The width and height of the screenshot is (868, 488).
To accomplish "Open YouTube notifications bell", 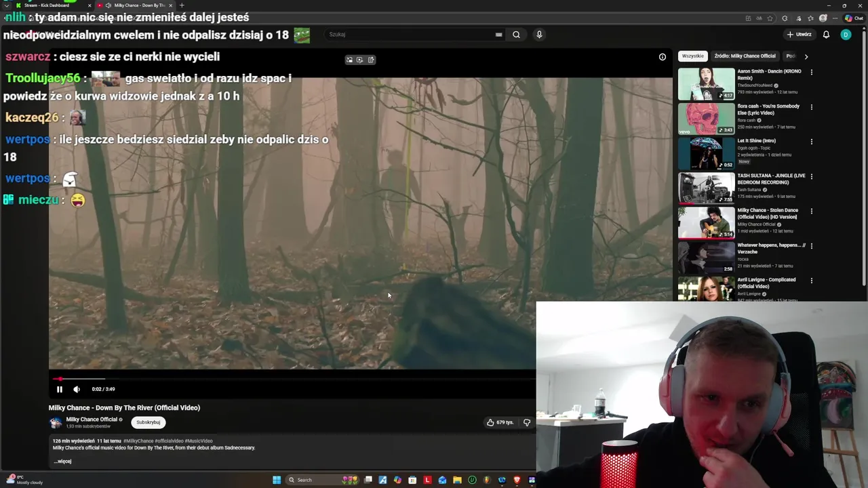I will tap(826, 35).
